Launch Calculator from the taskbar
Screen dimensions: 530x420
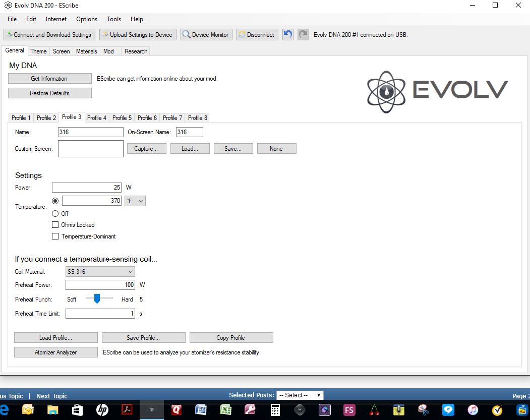[275, 410]
